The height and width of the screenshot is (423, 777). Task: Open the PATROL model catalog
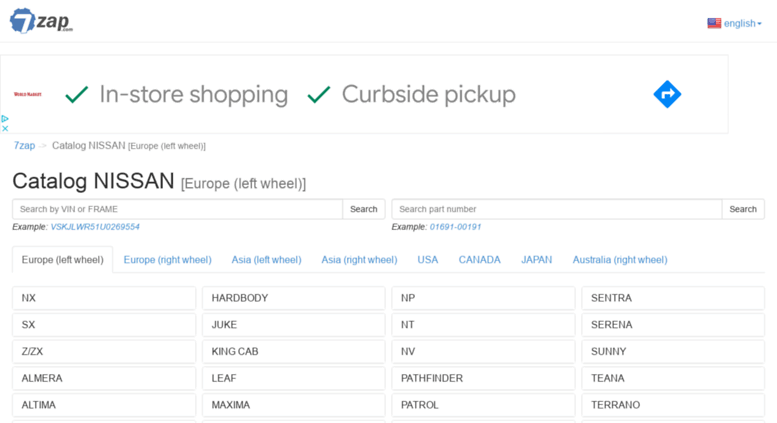483,405
